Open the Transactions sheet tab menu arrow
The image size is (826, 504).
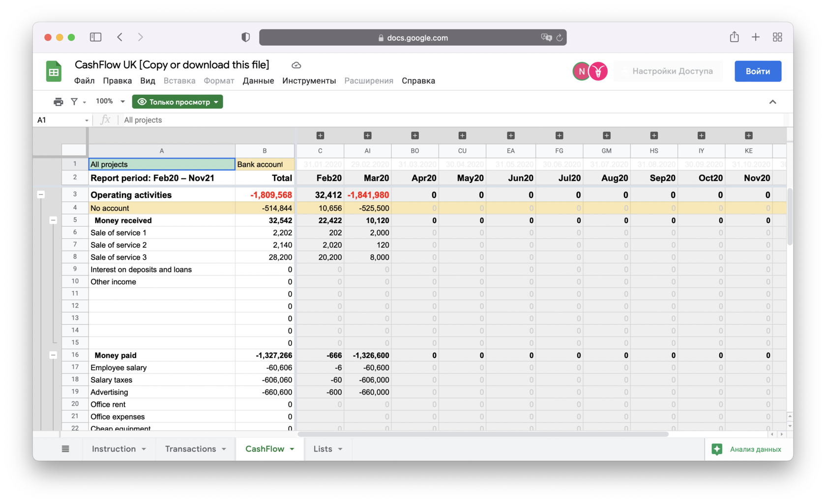224,449
